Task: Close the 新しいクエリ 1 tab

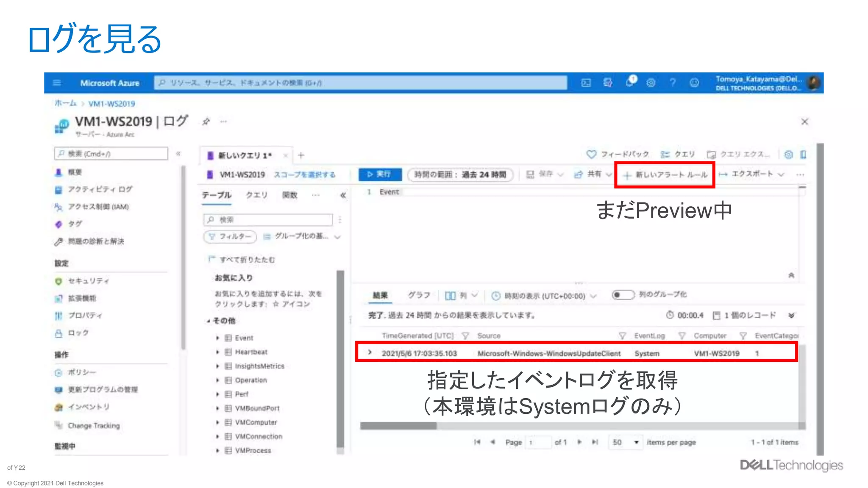Action: pyautogui.click(x=286, y=155)
